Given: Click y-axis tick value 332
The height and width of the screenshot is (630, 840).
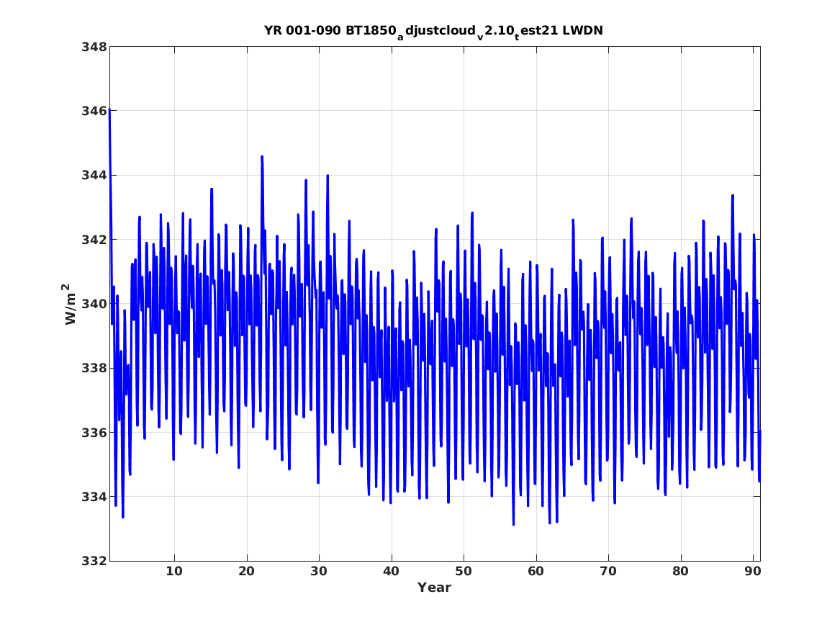Looking at the screenshot, I should tap(94, 562).
